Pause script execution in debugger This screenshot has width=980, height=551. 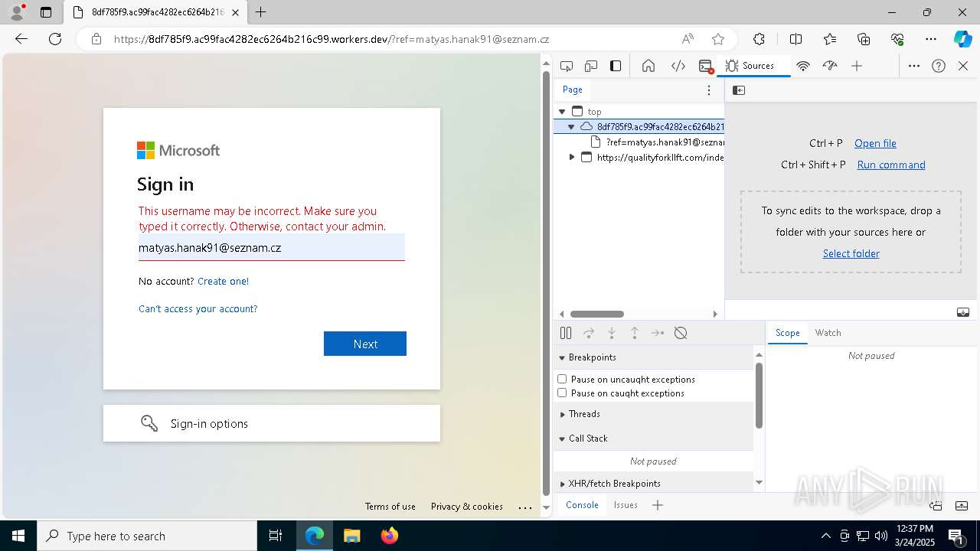click(566, 333)
